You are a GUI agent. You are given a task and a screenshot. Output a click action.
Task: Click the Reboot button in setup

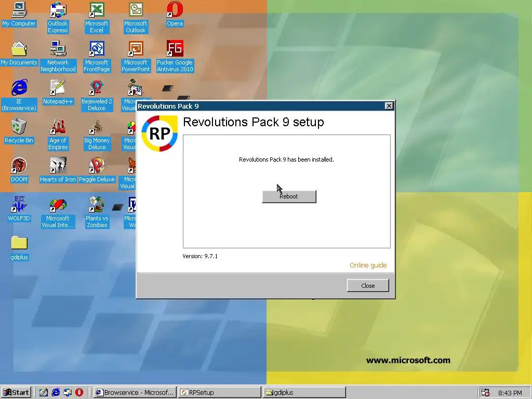point(289,196)
